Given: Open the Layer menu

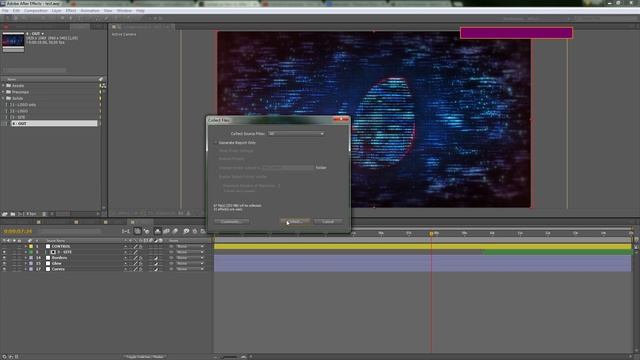Looking at the screenshot, I should click(57, 11).
